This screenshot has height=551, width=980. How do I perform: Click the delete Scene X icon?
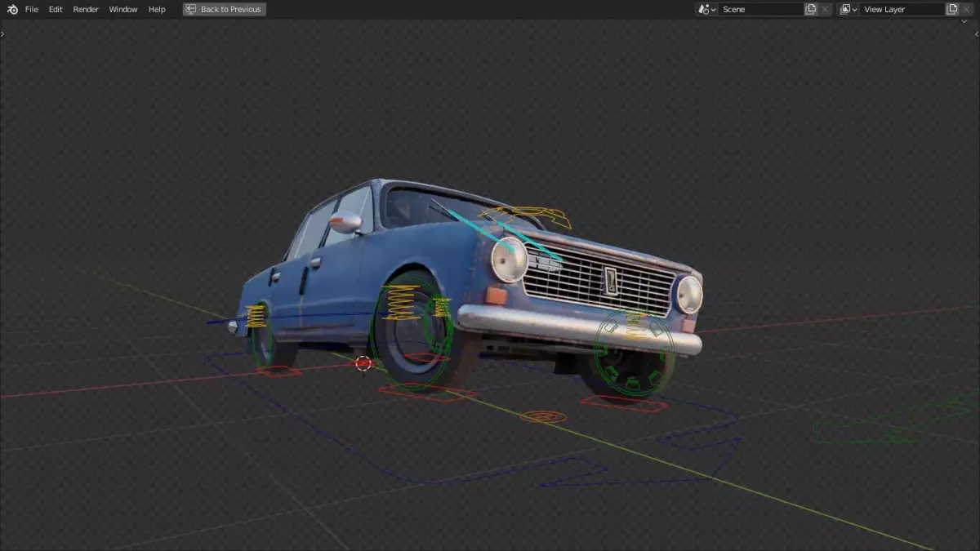pos(825,9)
